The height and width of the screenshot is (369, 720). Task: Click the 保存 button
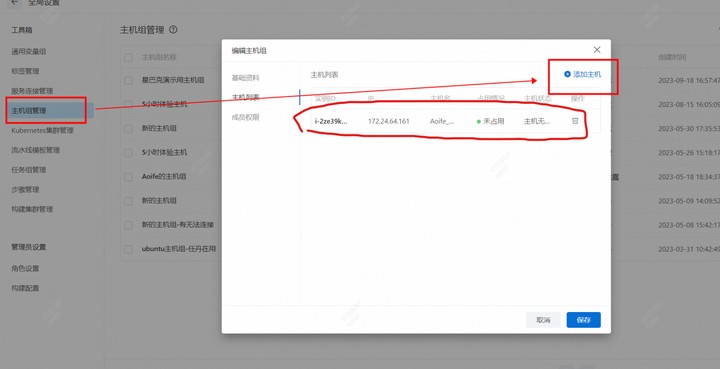(x=583, y=320)
